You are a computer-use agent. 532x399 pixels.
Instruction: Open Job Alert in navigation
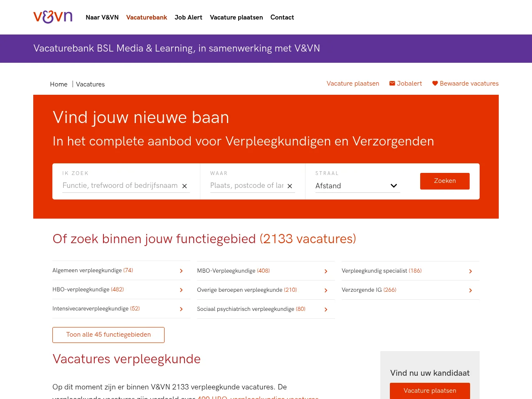pyautogui.click(x=188, y=17)
